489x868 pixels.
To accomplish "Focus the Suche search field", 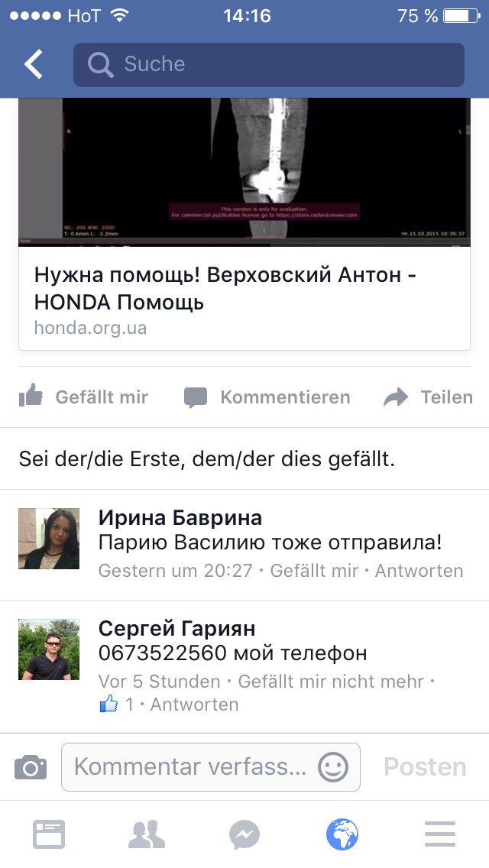I will point(269,65).
